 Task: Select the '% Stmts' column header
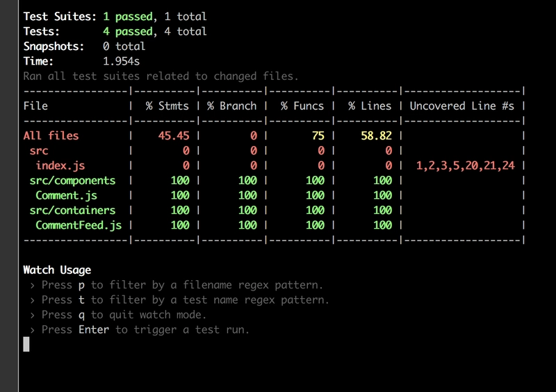tap(167, 106)
